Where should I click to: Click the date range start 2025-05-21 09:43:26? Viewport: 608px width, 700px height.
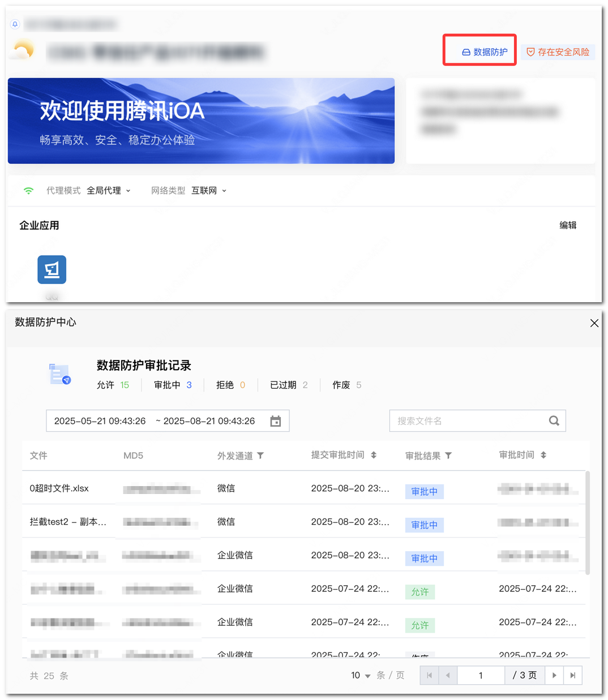pos(100,421)
